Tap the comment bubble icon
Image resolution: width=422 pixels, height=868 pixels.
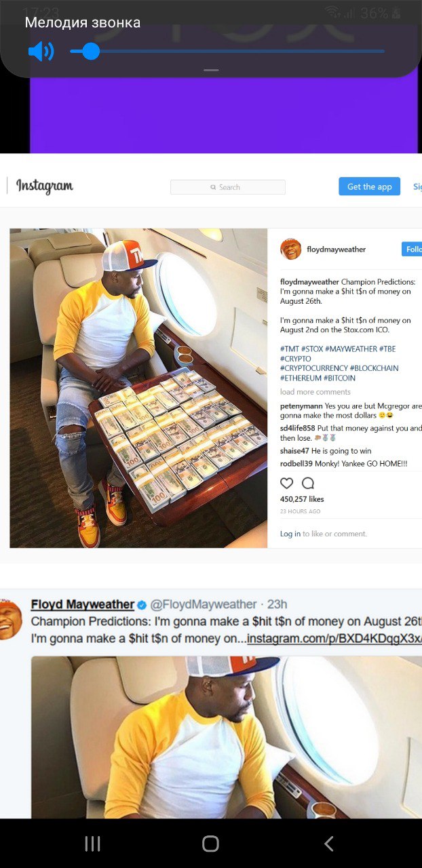(308, 484)
